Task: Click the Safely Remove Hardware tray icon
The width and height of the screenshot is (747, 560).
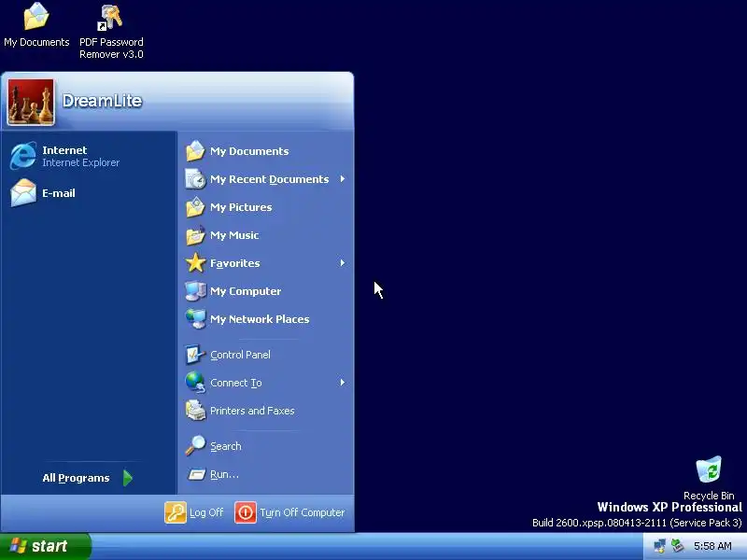Action: coord(678,546)
